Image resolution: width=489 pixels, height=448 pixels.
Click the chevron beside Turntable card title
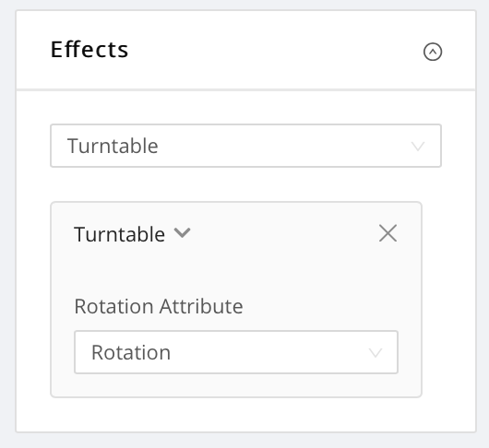[182, 232]
